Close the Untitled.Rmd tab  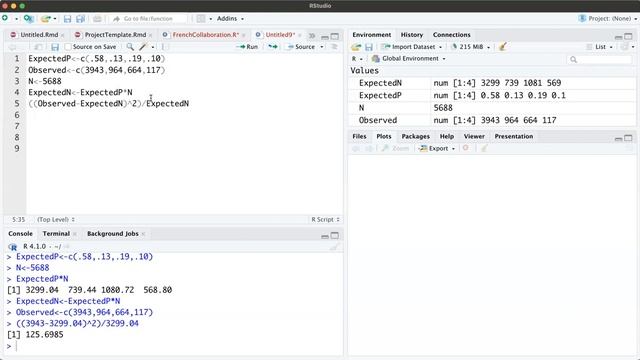pos(63,36)
